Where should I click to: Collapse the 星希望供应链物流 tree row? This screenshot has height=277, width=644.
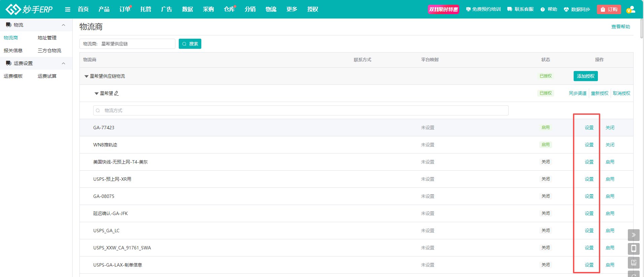[x=86, y=76]
